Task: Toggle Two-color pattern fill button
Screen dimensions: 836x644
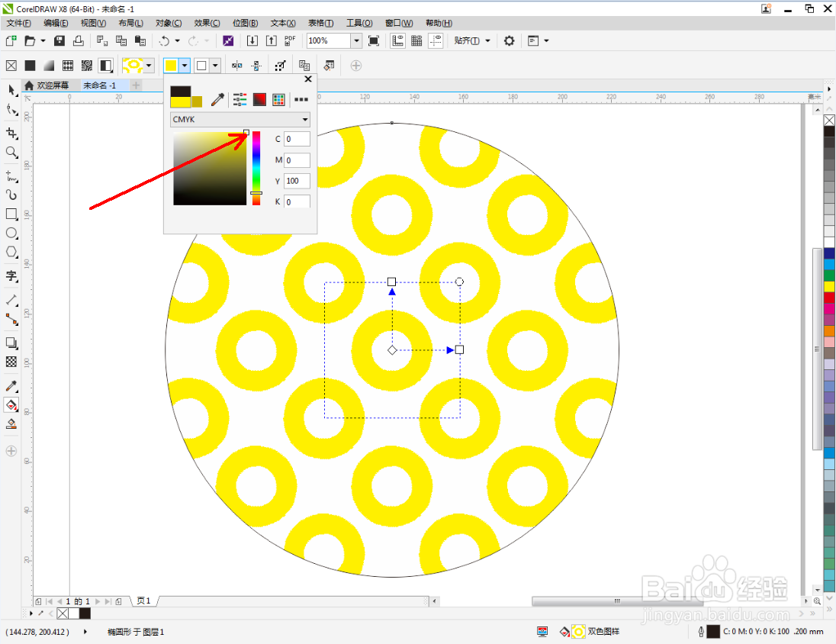Action: [x=106, y=66]
